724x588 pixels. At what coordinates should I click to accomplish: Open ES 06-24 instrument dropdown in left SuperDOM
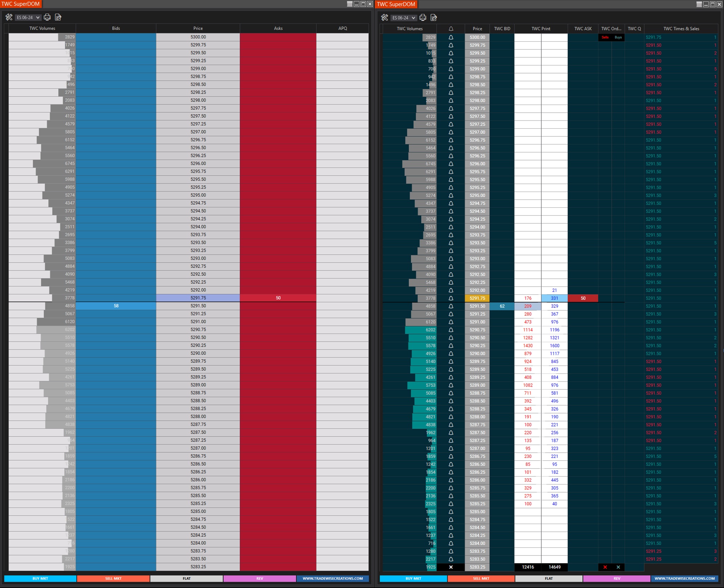(28, 17)
